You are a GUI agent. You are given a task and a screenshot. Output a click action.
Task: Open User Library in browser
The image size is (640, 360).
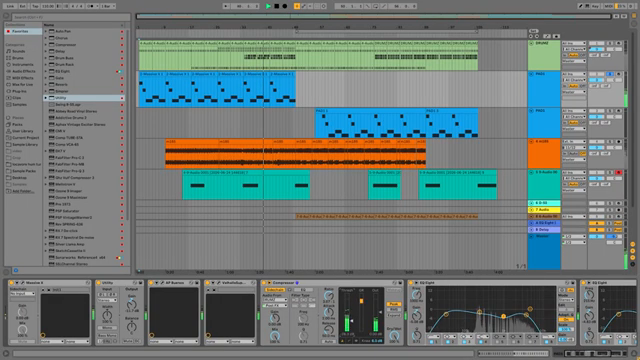tap(22, 131)
